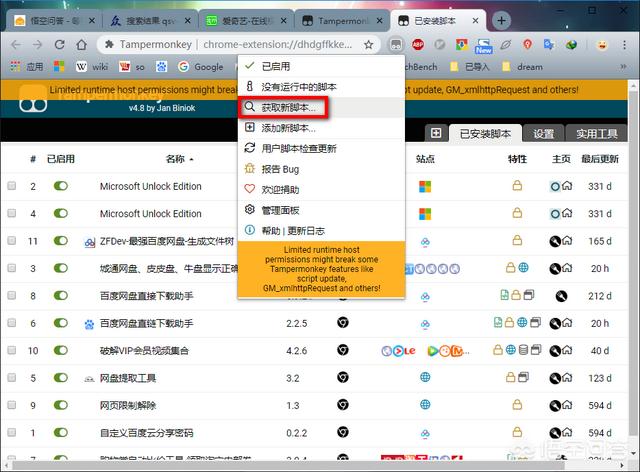The height and width of the screenshot is (472, 640).
Task: Click the # column header
Action: point(33,159)
